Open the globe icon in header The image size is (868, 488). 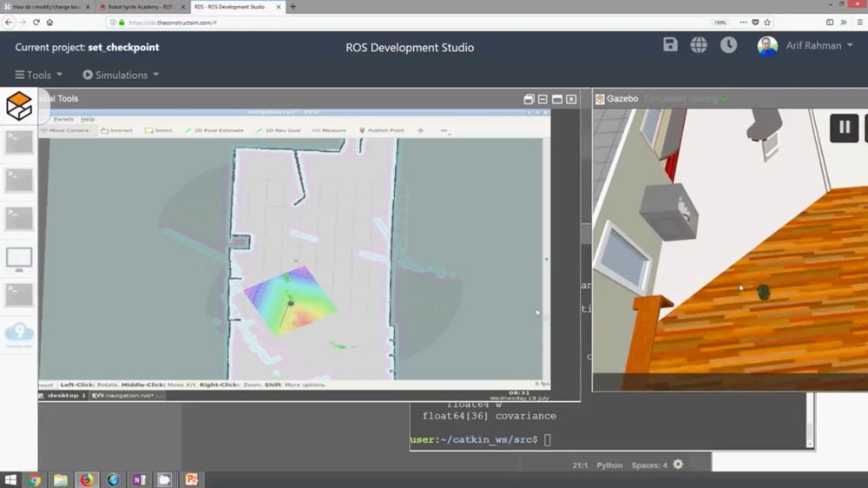699,45
